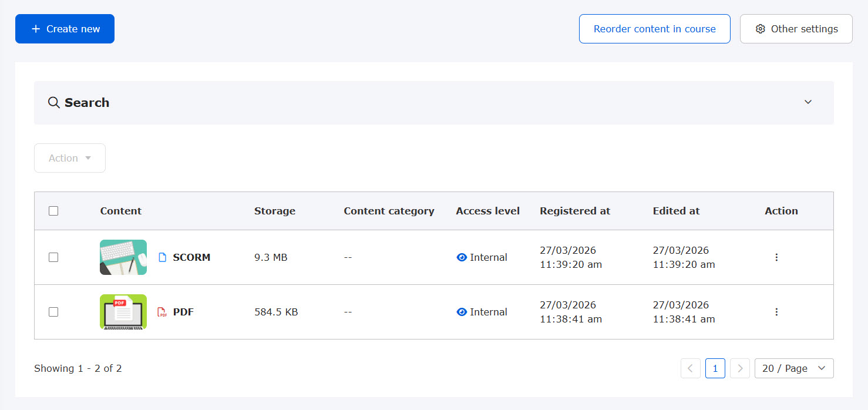Click the three-dot action menu for SCORM row
Screen dimensions: 868x410
tap(776, 257)
